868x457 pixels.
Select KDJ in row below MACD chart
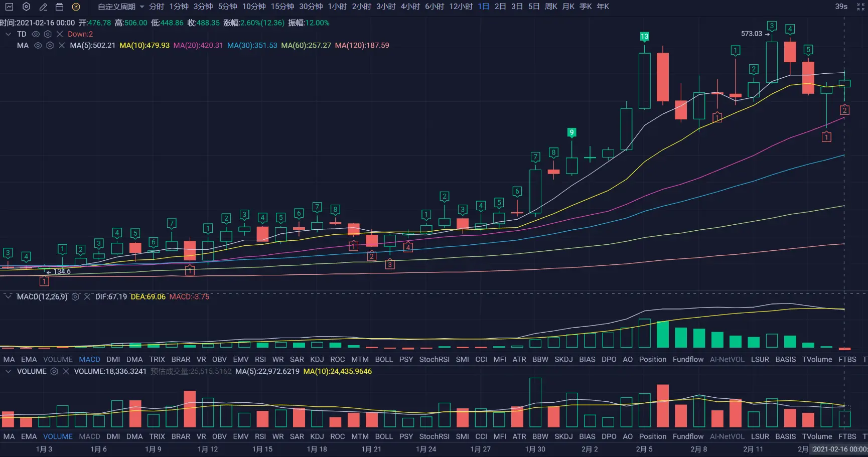[x=317, y=360]
